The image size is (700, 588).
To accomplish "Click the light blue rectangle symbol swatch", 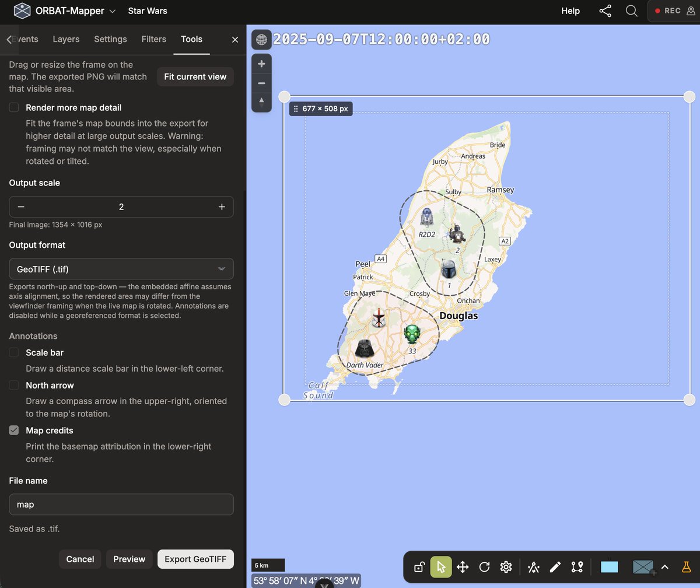I will coord(609,567).
